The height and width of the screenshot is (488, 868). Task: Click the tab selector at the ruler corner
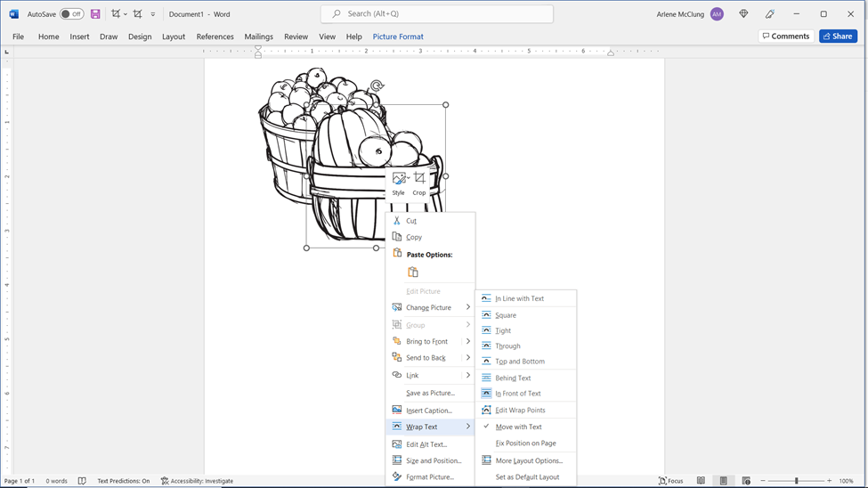pyautogui.click(x=6, y=52)
